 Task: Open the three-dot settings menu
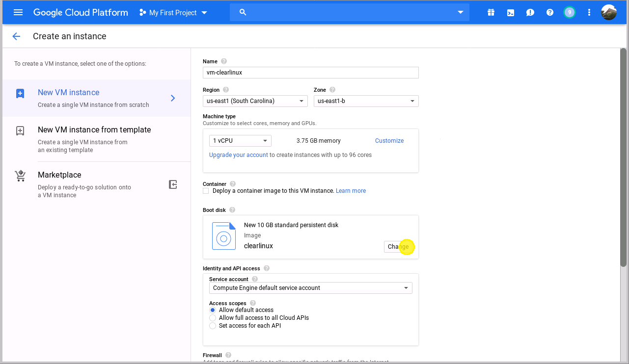click(589, 12)
